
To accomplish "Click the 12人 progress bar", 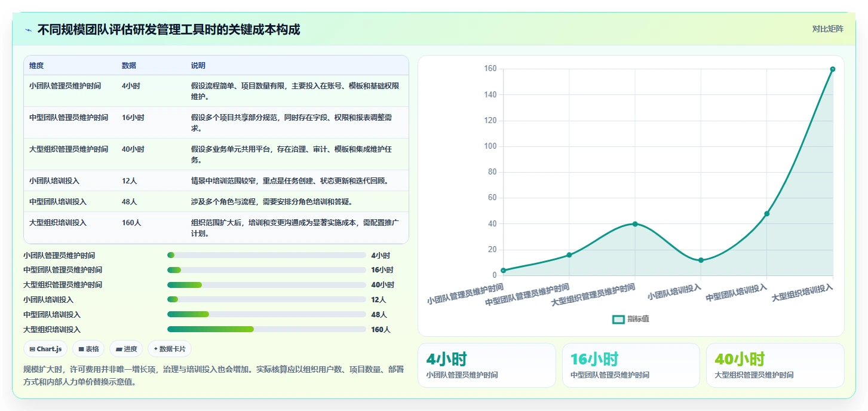I will click(x=266, y=299).
